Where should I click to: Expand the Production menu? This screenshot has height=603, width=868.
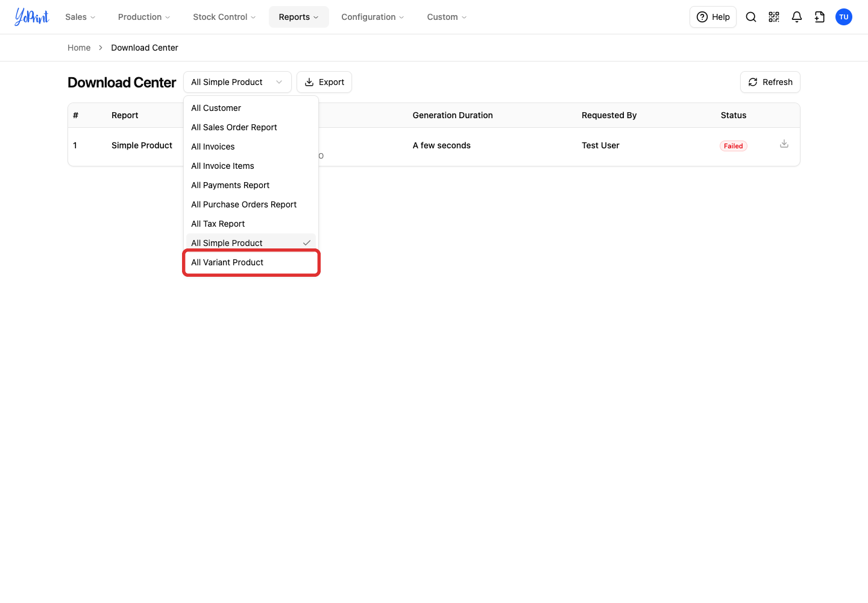point(144,17)
